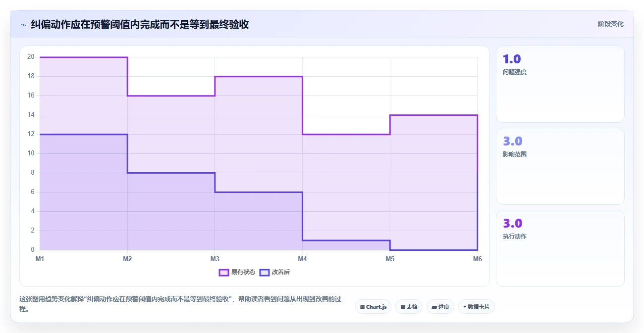This screenshot has width=644, height=333.
Task: Select the 问题强度 card showing 1.0
Action: 560,84
